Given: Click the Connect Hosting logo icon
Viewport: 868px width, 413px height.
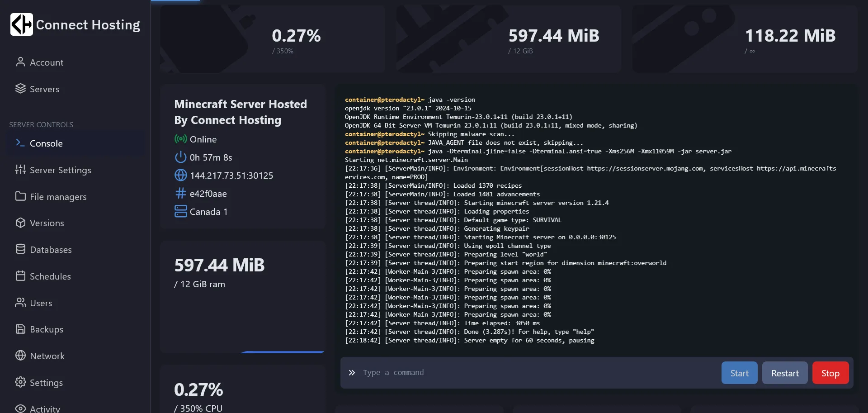Looking at the screenshot, I should [21, 24].
